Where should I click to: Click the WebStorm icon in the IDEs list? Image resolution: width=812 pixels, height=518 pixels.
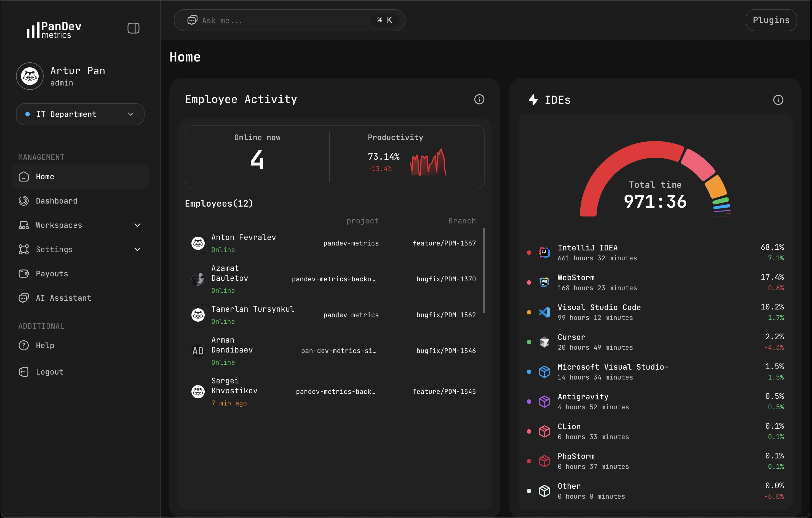tap(544, 282)
